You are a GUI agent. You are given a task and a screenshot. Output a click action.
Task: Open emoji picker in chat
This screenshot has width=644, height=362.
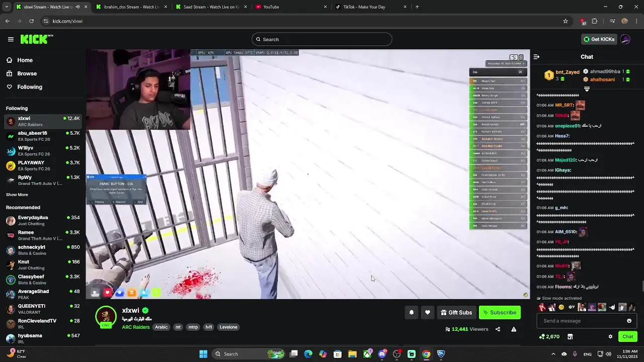(629, 321)
